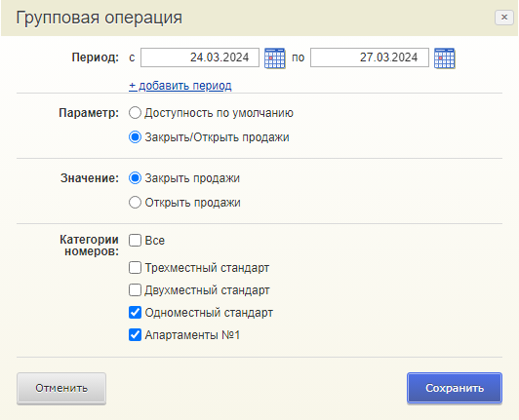The image size is (519, 420).
Task: Check the Все room categories box
Action: point(135,240)
